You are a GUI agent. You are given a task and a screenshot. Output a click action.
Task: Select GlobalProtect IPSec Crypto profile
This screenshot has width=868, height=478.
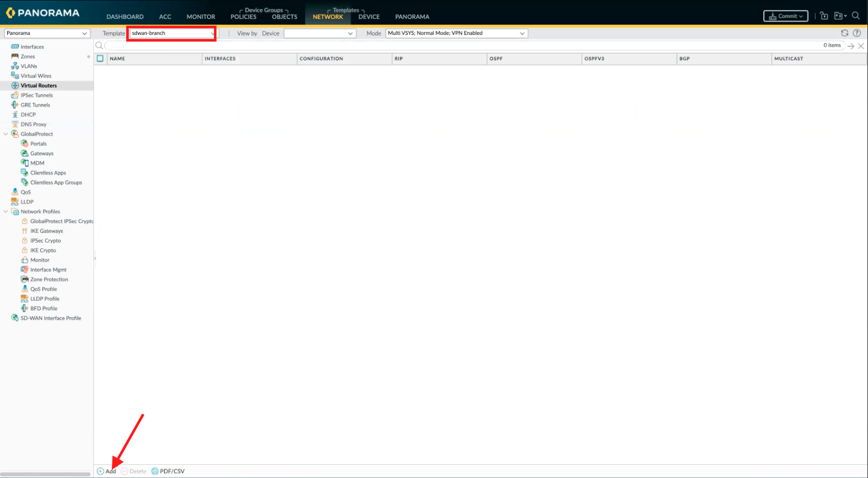tap(62, 221)
